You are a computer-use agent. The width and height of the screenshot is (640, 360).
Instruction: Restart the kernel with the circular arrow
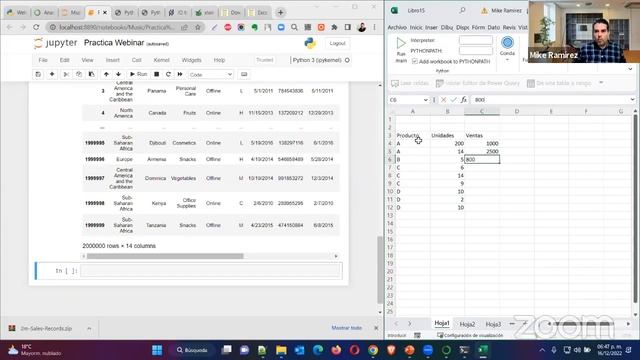[x=168, y=74]
